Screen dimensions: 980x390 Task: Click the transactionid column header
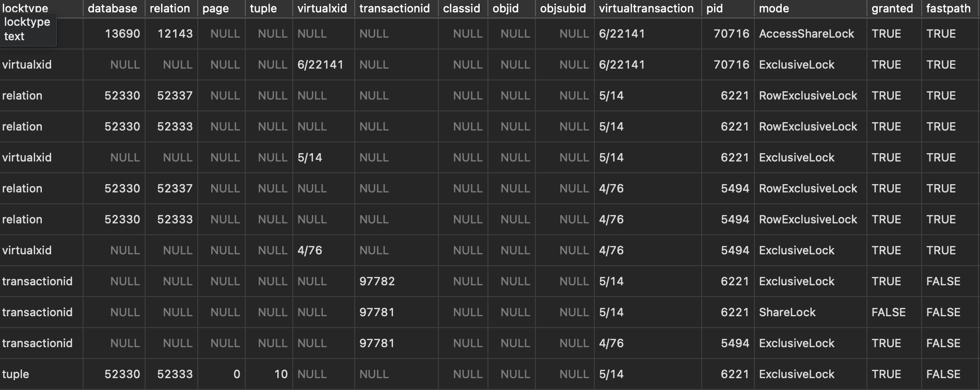tap(394, 8)
